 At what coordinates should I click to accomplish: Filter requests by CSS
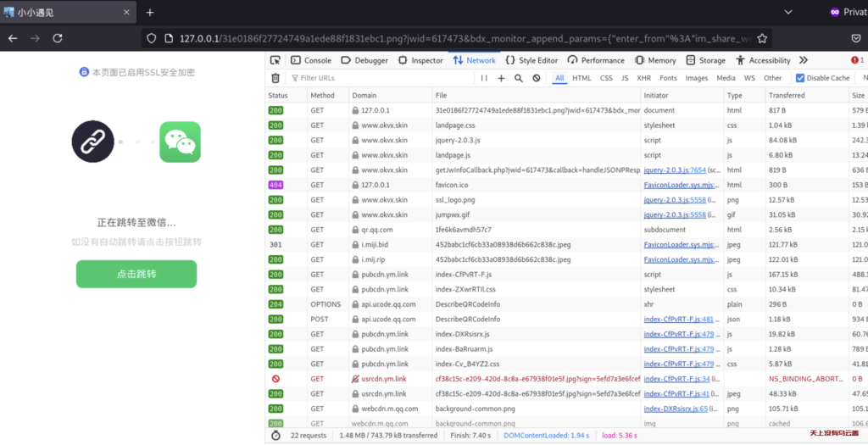click(x=606, y=78)
